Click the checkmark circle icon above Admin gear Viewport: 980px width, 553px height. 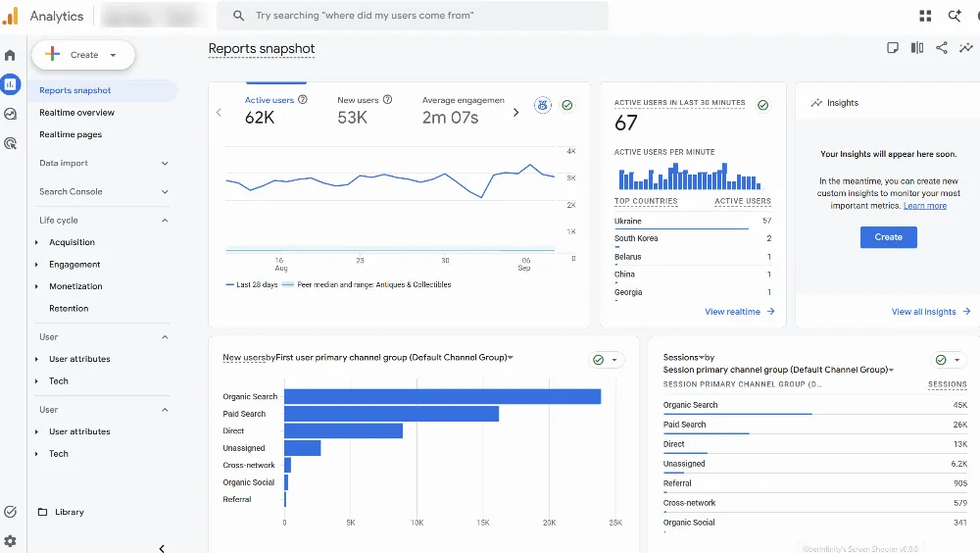click(x=10, y=512)
